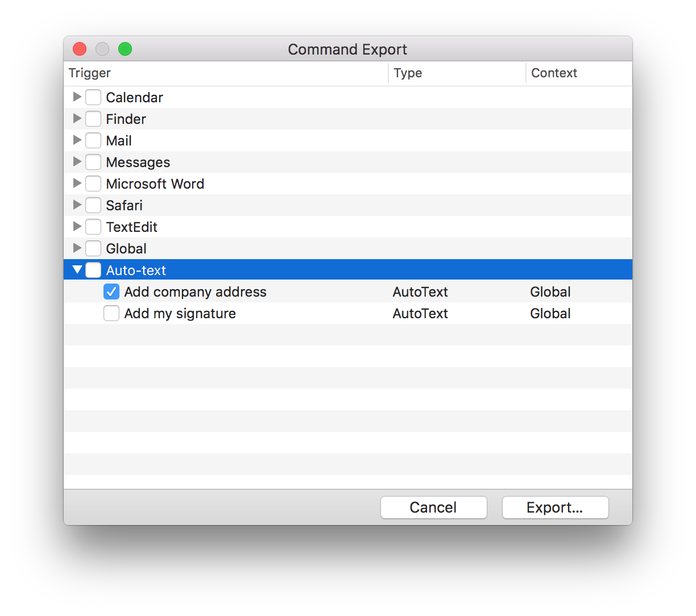This screenshot has height=616, width=696.
Task: Expand the Messages group
Action: coord(77,162)
